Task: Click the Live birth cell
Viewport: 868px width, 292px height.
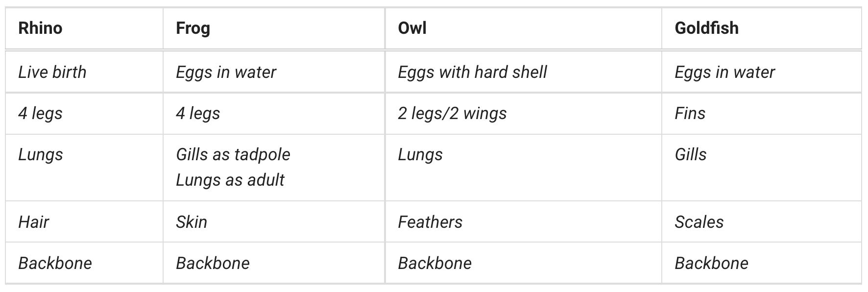Action: 52,72
